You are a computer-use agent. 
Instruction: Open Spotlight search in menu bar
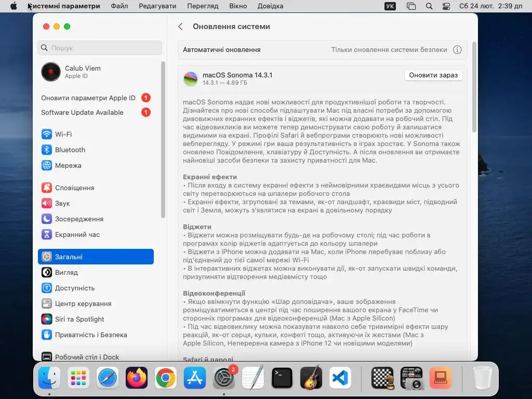coord(429,6)
